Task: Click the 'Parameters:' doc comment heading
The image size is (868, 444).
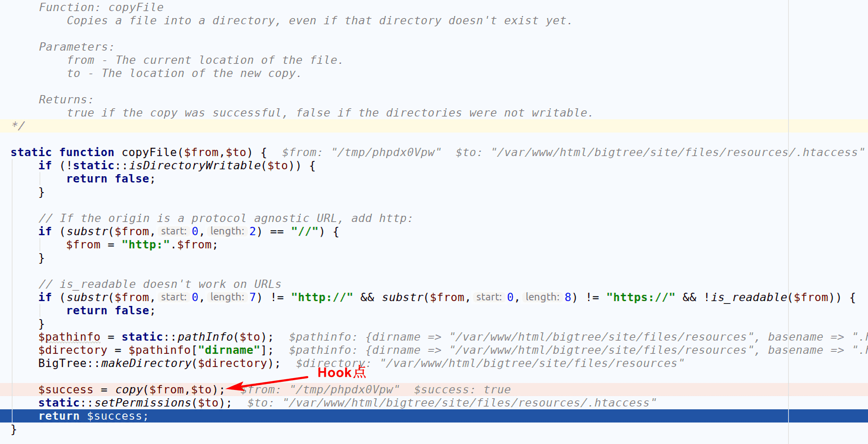Action: 76,47
